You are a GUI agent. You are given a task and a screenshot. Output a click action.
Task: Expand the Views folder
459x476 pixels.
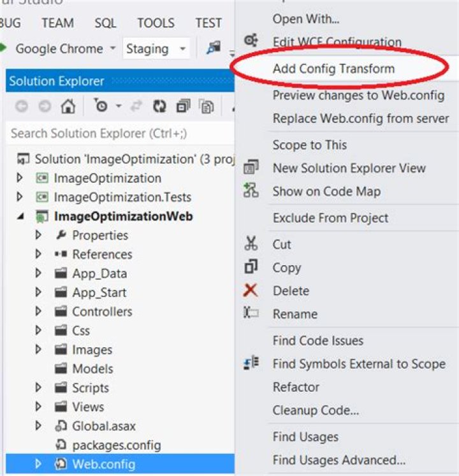coord(38,407)
